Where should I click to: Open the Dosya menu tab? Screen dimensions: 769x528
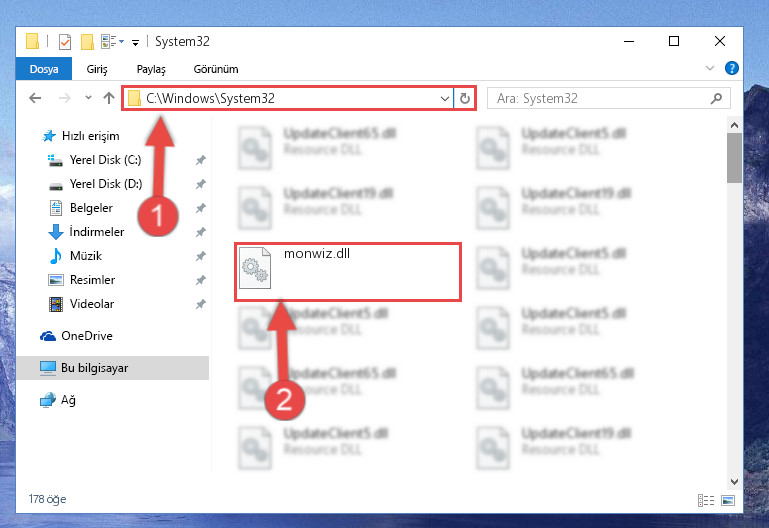[44, 69]
